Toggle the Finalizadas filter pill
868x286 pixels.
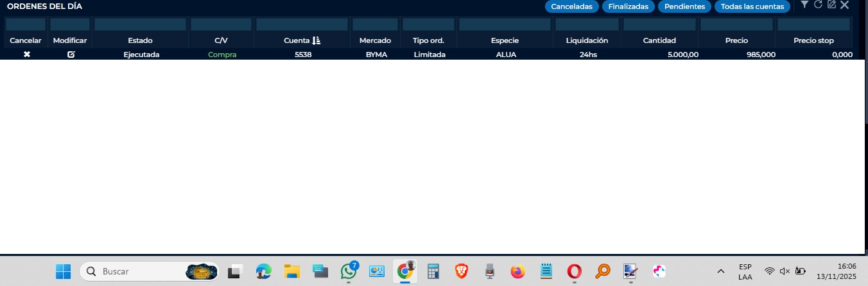(628, 6)
